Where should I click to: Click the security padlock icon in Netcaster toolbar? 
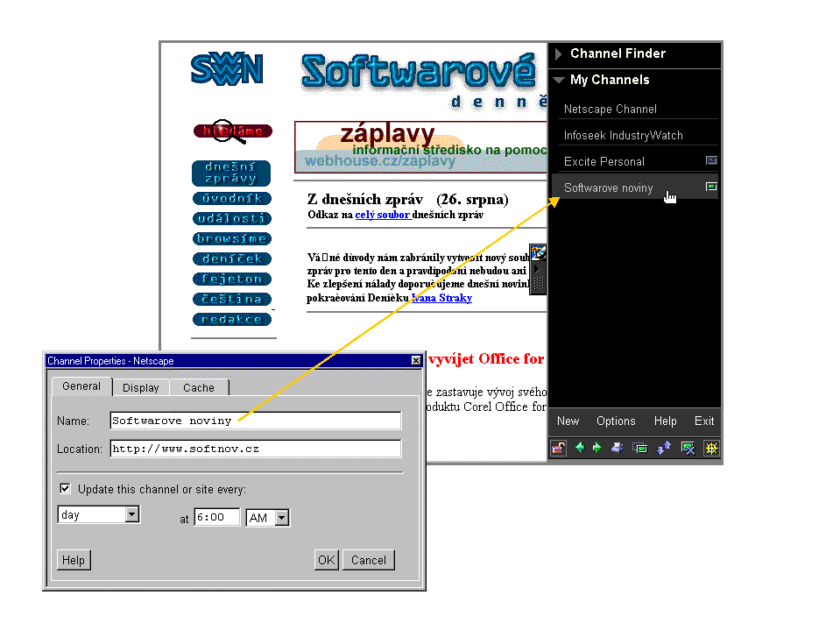tap(558, 448)
